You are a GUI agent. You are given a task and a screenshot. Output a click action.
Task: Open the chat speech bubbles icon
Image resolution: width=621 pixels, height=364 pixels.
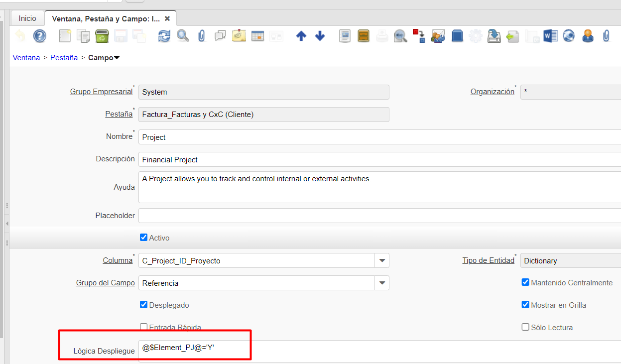point(220,36)
